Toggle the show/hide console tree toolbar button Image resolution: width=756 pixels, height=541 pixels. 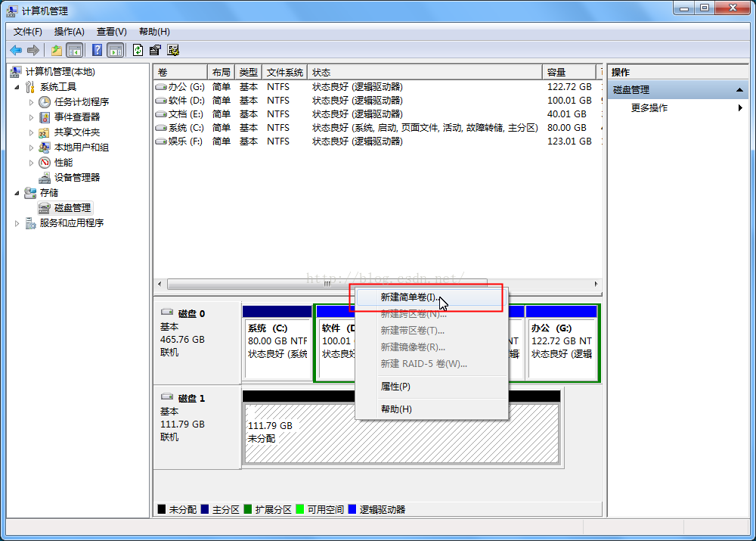click(75, 50)
